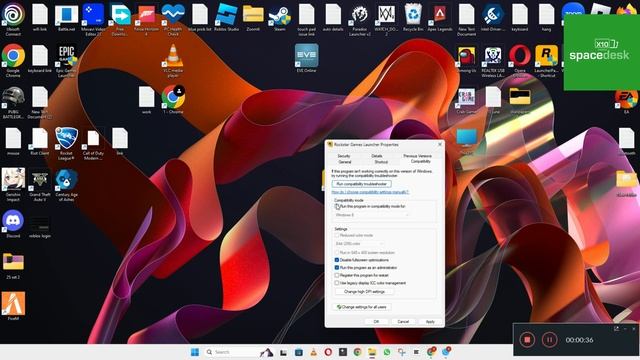
Task: Click Cancel in the Properties dialog
Action: point(403,322)
